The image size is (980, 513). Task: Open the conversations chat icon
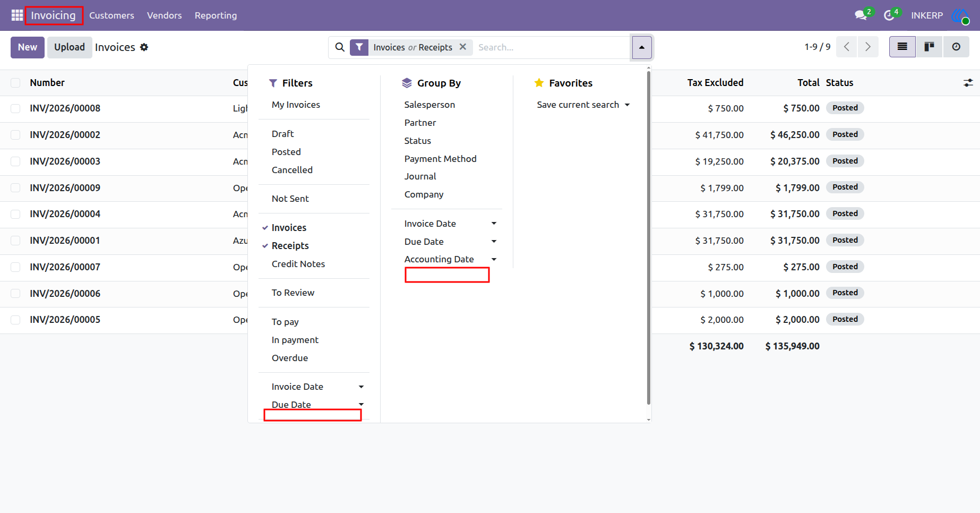(x=861, y=15)
